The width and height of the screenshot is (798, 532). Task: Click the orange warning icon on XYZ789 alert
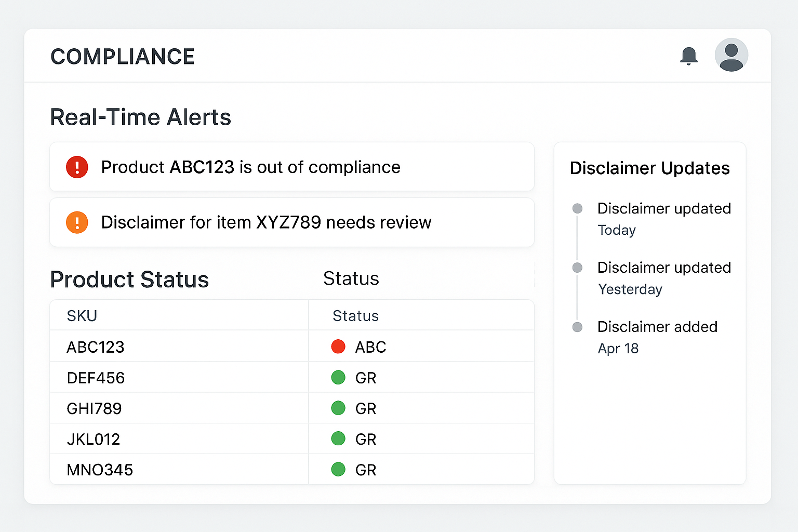pyautogui.click(x=77, y=222)
